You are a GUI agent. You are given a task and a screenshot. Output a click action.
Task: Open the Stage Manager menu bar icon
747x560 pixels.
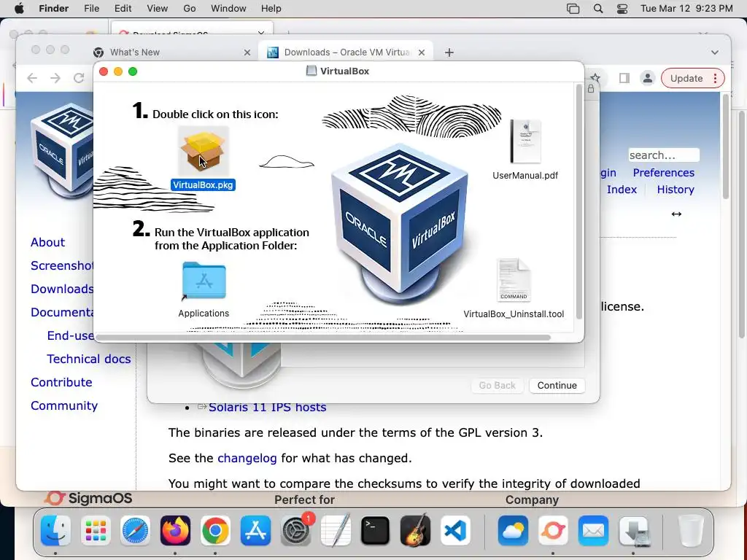(x=573, y=9)
